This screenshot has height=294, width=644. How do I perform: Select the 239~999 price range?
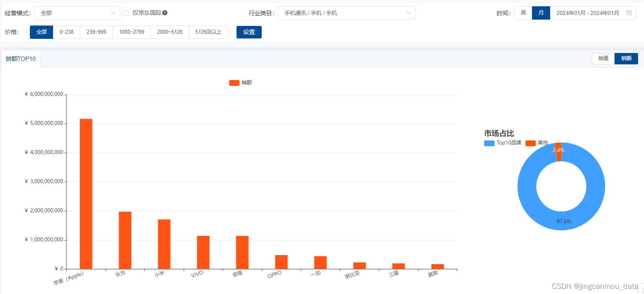click(x=96, y=32)
